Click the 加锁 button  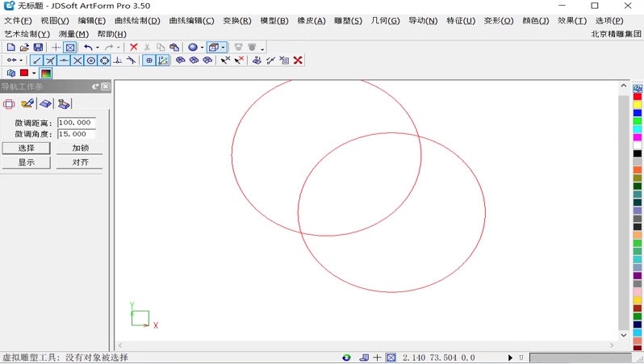[x=80, y=148]
